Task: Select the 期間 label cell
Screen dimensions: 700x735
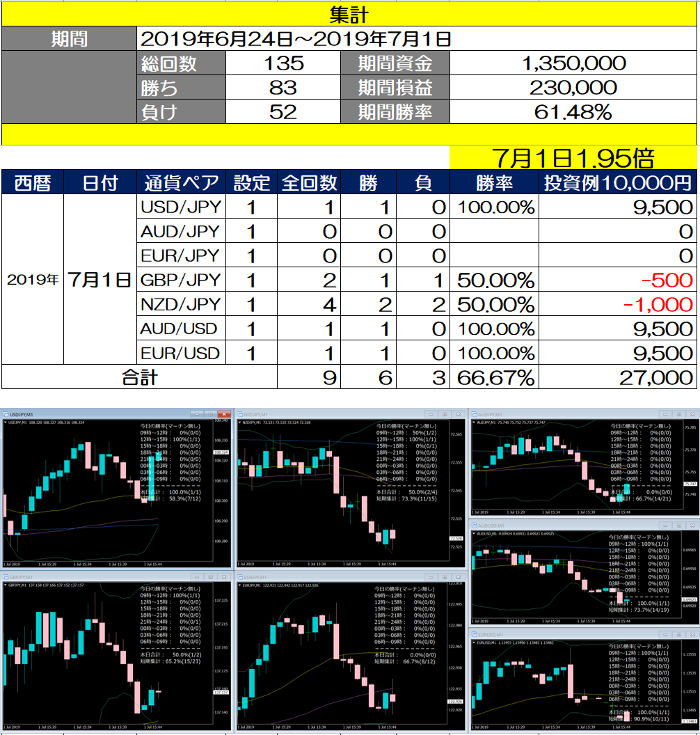Action: coord(70,38)
